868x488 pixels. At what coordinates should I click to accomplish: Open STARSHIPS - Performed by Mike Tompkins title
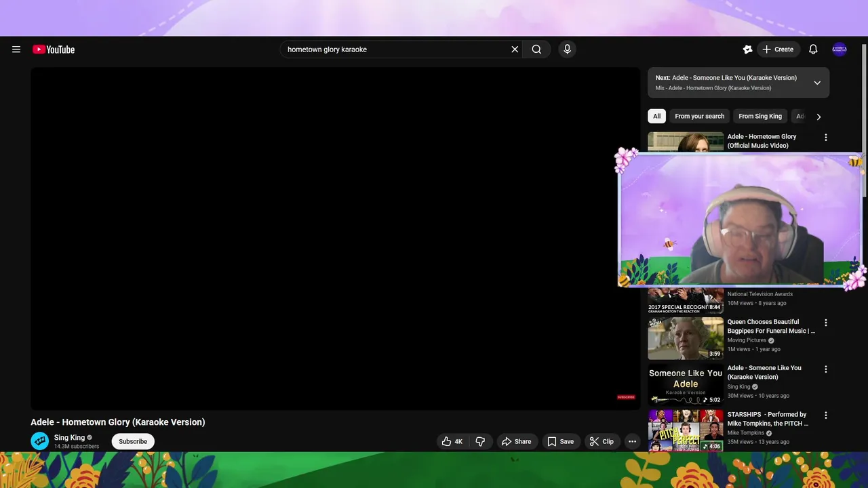[x=768, y=418]
